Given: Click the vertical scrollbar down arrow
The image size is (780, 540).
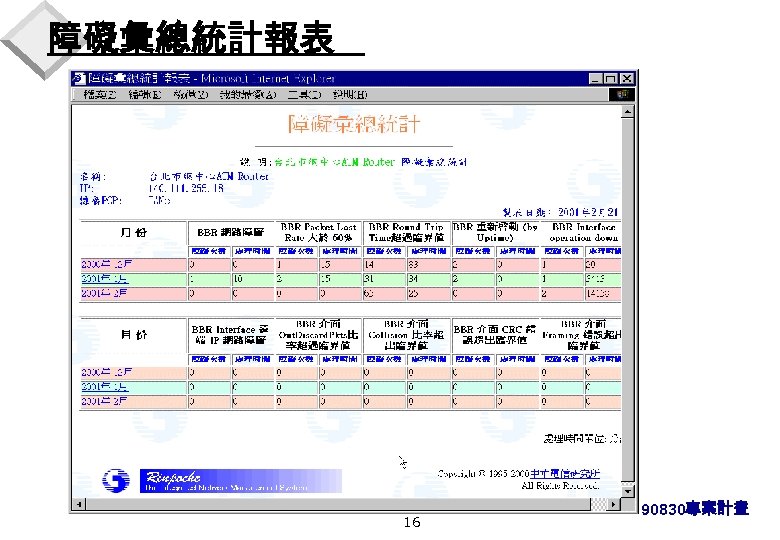Looking at the screenshot, I should 627,491.
